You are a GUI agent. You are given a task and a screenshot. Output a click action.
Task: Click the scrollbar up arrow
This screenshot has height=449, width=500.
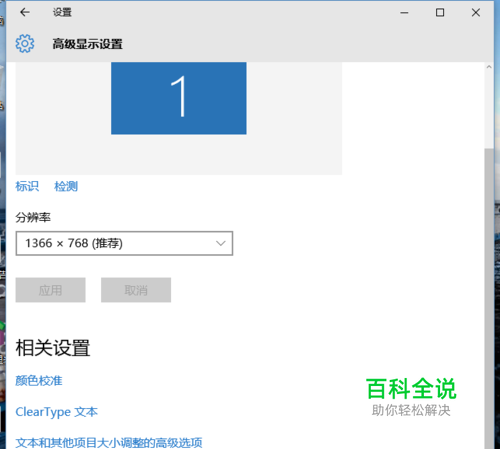click(x=489, y=67)
